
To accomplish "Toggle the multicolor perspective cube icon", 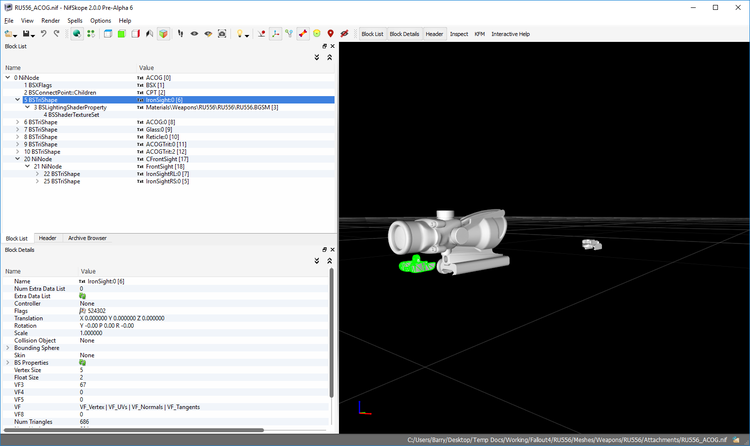I will coord(164,34).
